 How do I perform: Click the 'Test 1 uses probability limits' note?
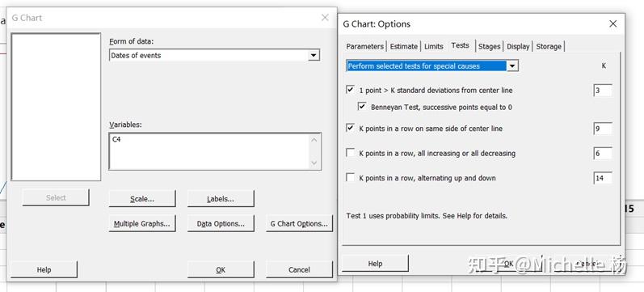(427, 215)
